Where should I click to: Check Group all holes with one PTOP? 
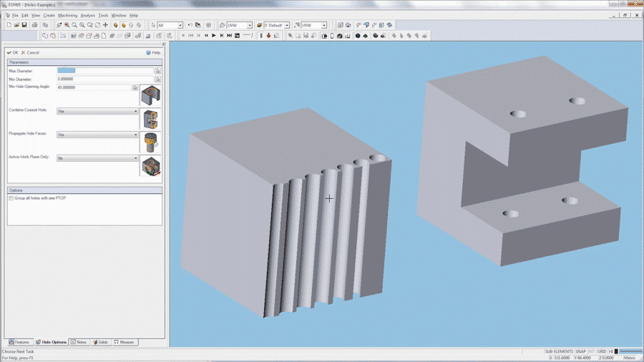pos(11,198)
